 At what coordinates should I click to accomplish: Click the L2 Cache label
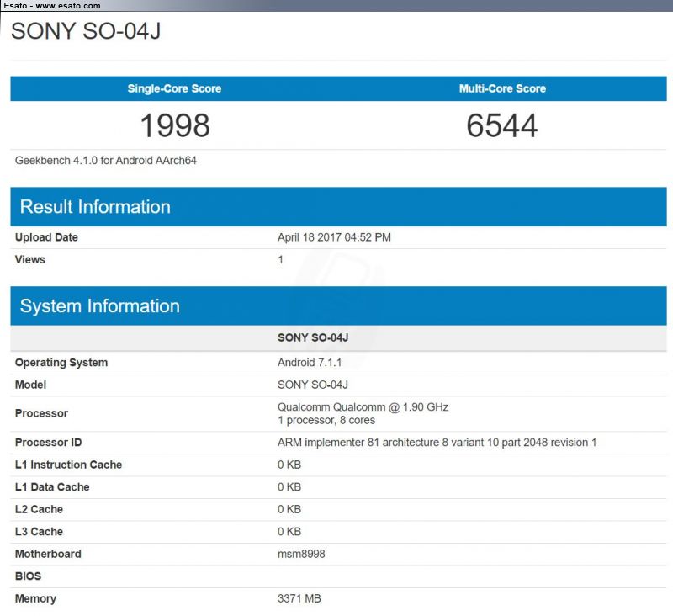(39, 509)
